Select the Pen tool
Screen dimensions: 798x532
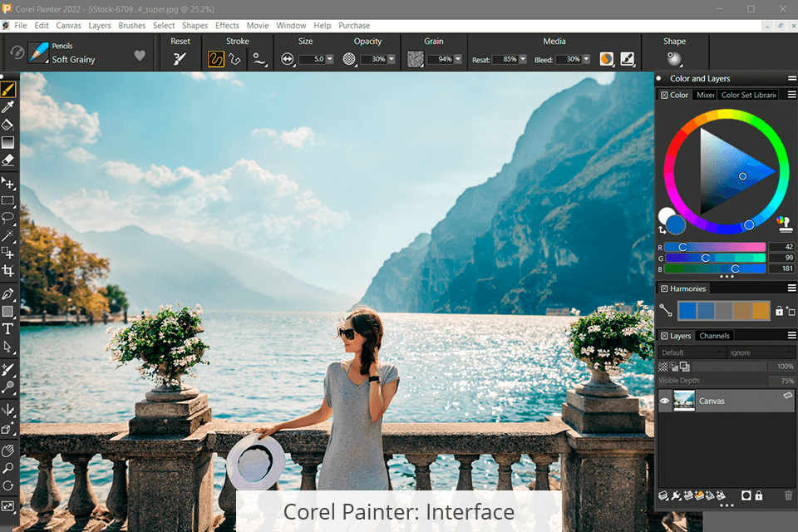(8, 293)
